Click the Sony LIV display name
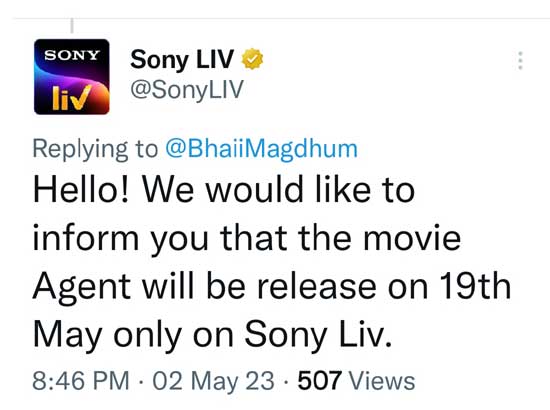The width and height of the screenshot is (550, 410). click(x=182, y=59)
